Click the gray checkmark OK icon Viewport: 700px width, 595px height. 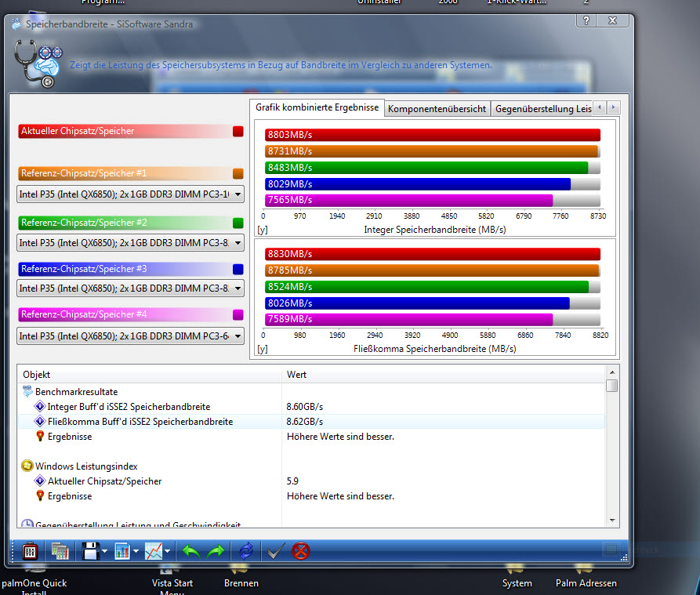pos(274,552)
